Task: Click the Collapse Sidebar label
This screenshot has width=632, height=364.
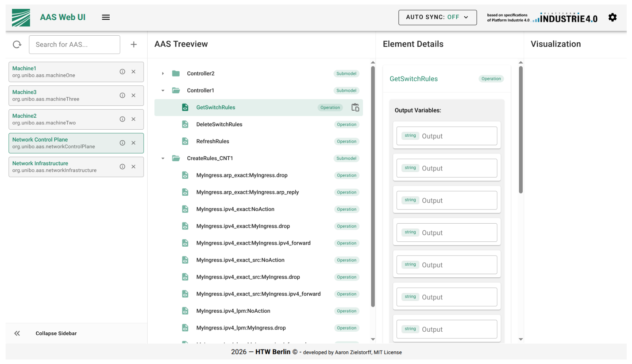Action: pyautogui.click(x=56, y=334)
